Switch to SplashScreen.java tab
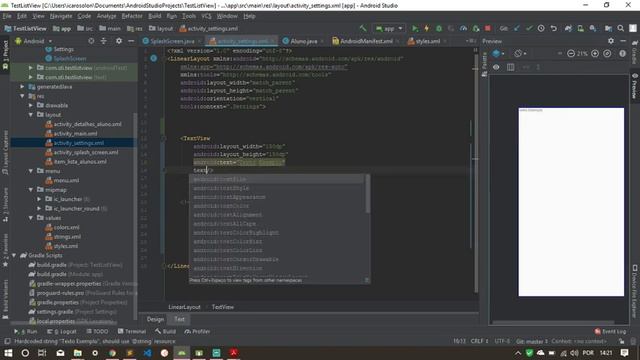This screenshot has width=640, height=360. pyautogui.click(x=172, y=41)
